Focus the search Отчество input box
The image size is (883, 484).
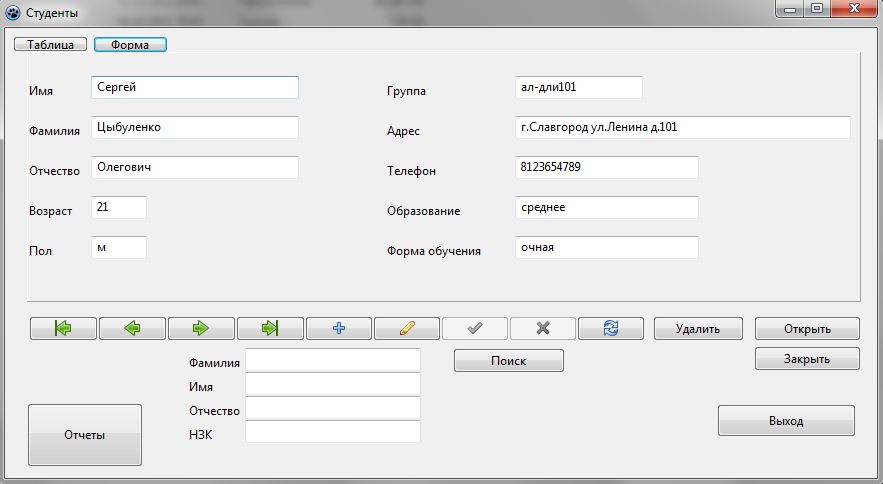[333, 408]
